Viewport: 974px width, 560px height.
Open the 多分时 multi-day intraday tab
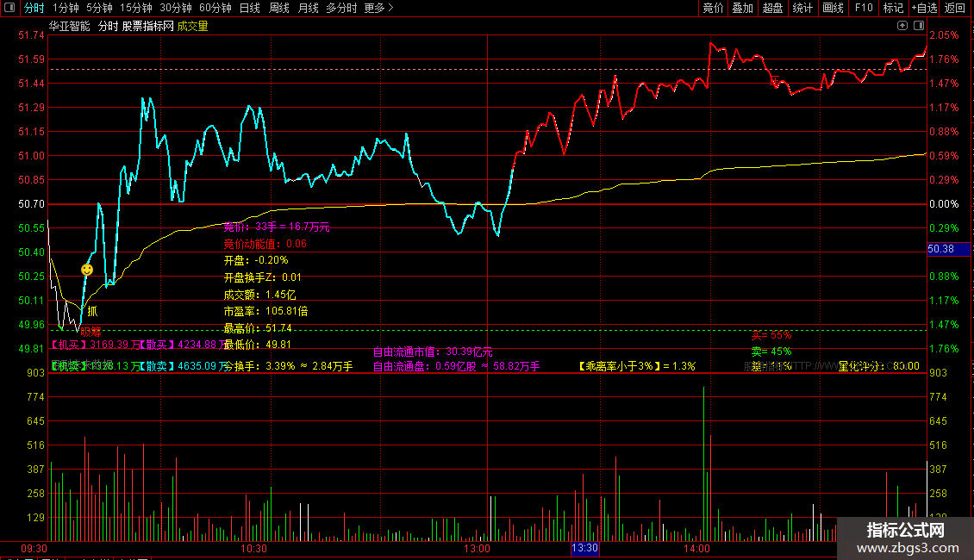pos(341,8)
